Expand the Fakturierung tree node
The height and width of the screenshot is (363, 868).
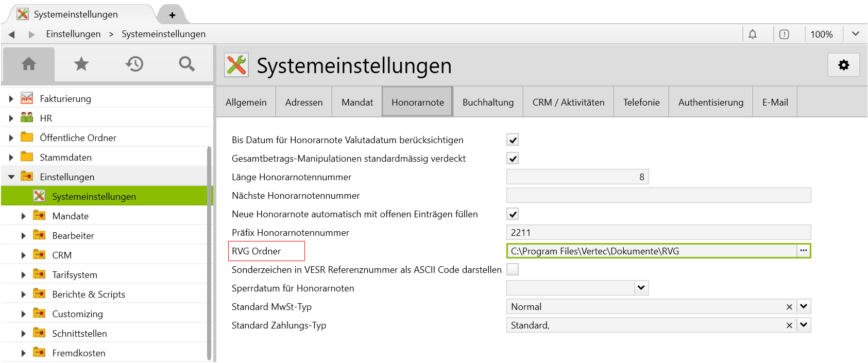(11, 99)
